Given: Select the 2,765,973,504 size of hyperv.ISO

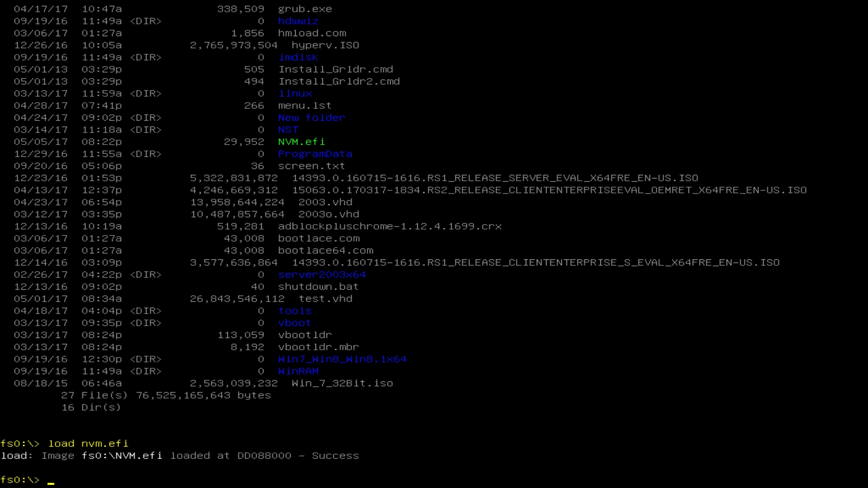Looking at the screenshot, I should click(x=234, y=45).
